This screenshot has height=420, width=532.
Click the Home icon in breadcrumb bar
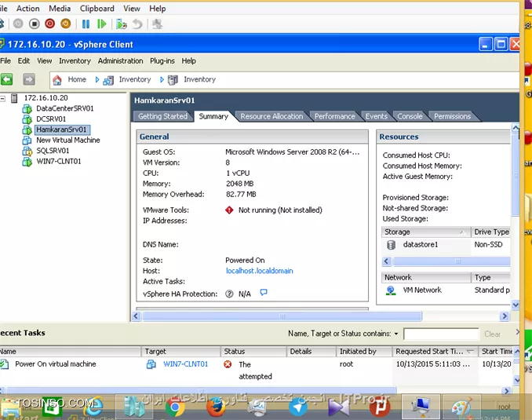[57, 80]
